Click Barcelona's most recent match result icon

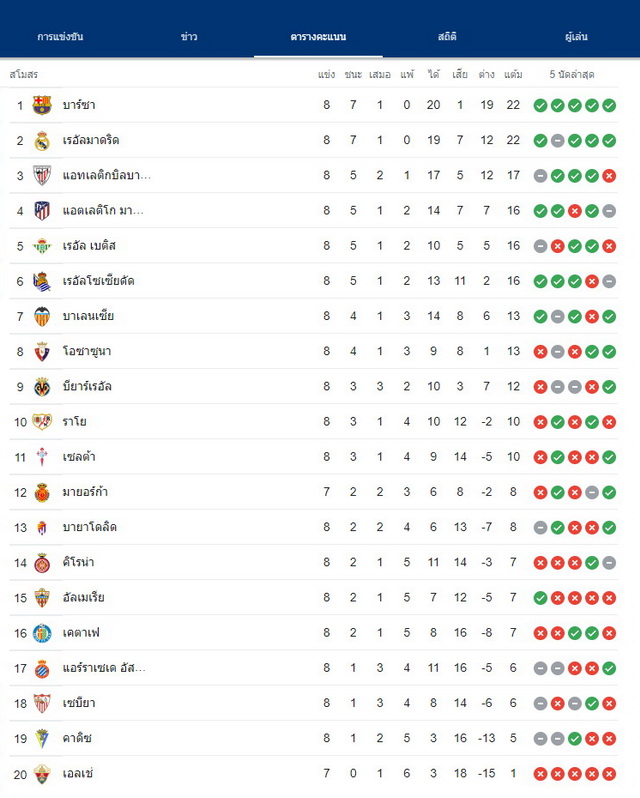point(609,105)
